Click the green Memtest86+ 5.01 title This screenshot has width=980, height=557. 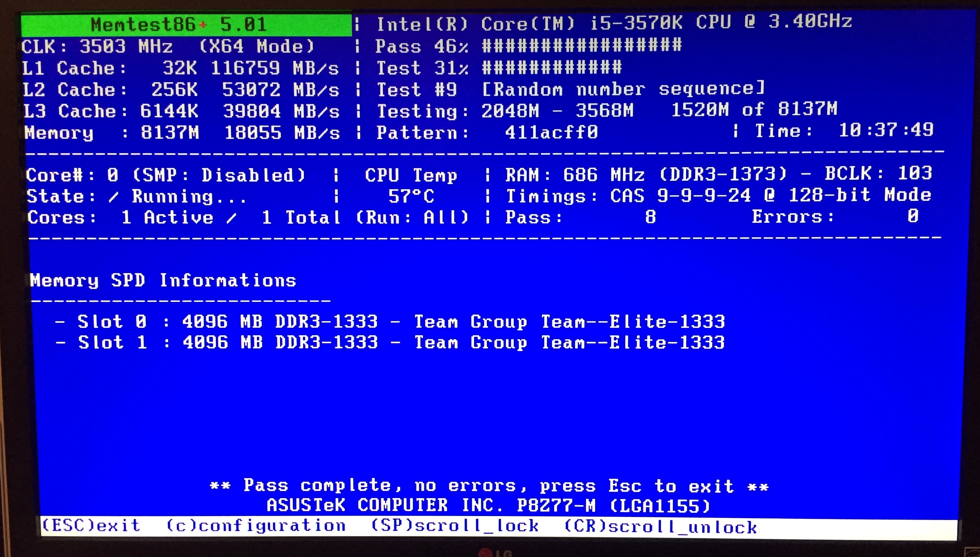(179, 25)
